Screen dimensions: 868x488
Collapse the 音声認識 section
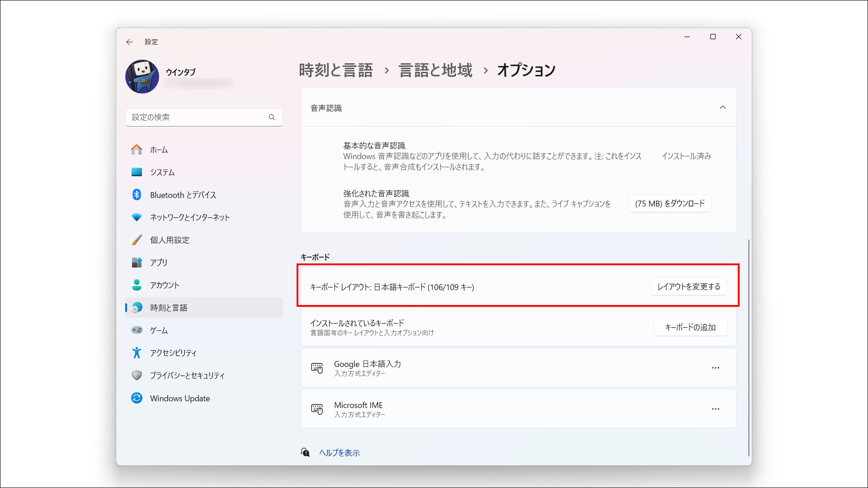722,108
